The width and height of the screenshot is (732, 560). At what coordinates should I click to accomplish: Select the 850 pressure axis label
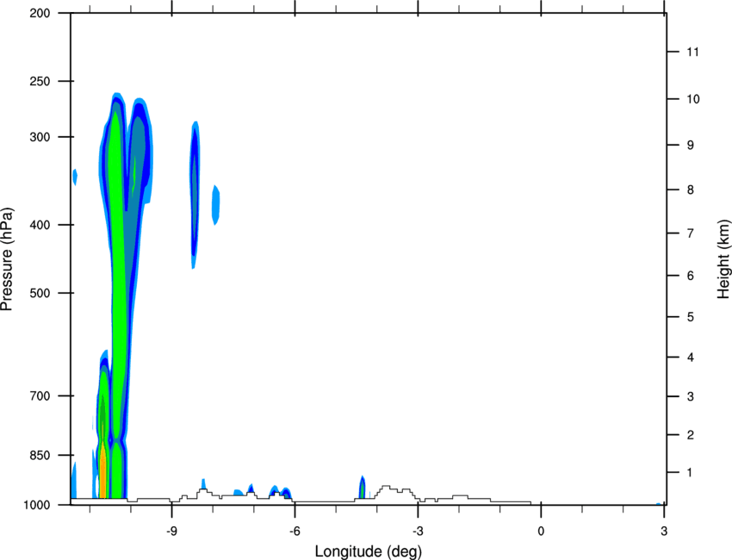(40, 456)
